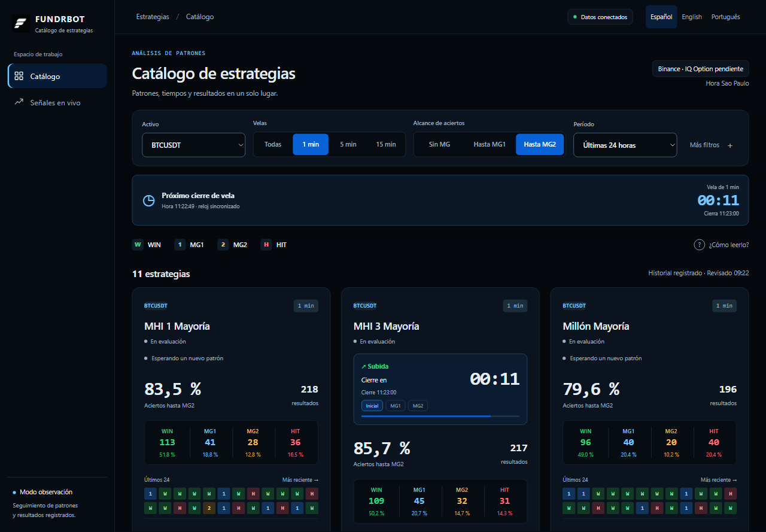Click the FundrBot logo icon
Image resolution: width=766 pixels, height=532 pixels.
coord(22,23)
